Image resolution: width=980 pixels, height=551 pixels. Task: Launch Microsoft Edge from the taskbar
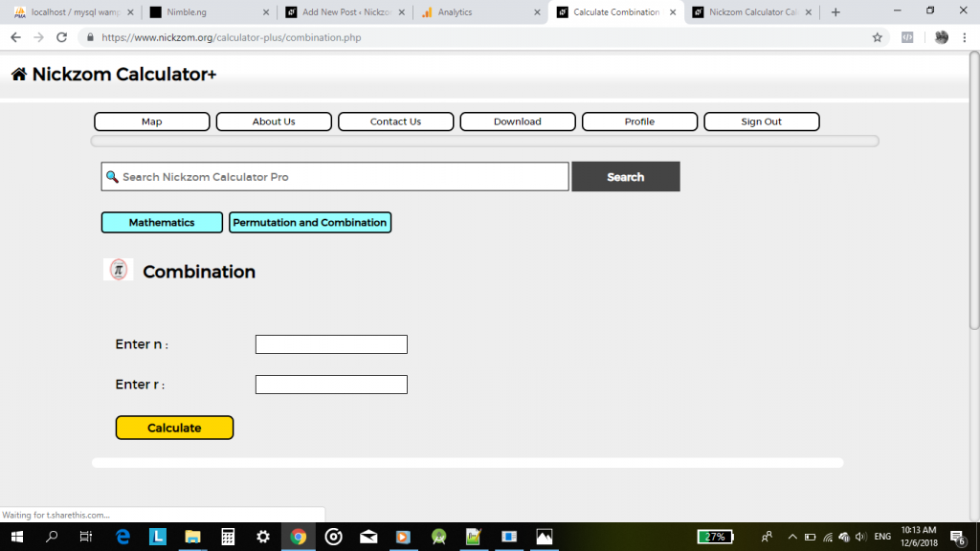(x=123, y=537)
